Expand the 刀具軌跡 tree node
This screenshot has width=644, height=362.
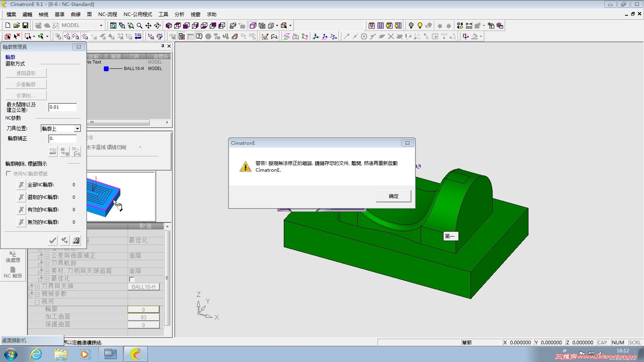47,264
